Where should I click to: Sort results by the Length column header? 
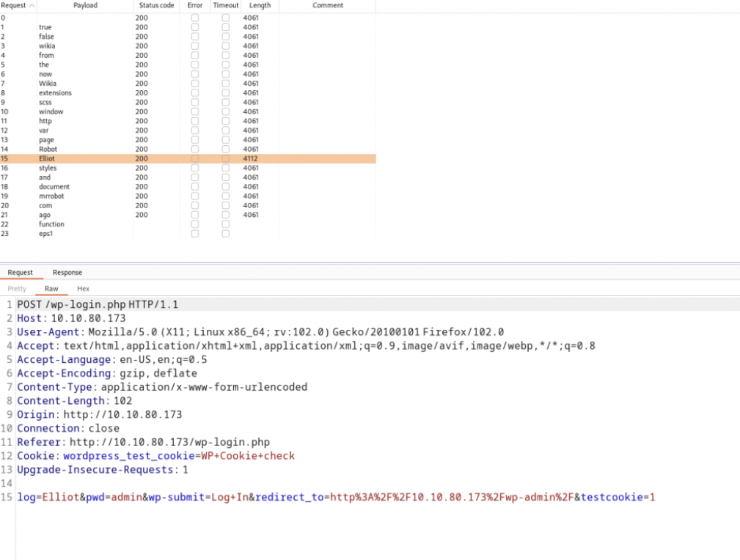click(260, 5)
